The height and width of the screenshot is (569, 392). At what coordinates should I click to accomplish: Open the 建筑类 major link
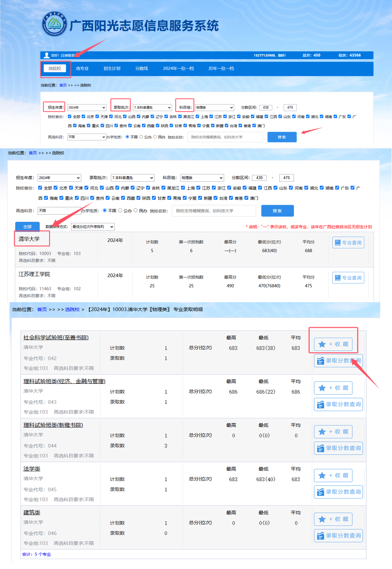[32, 512]
